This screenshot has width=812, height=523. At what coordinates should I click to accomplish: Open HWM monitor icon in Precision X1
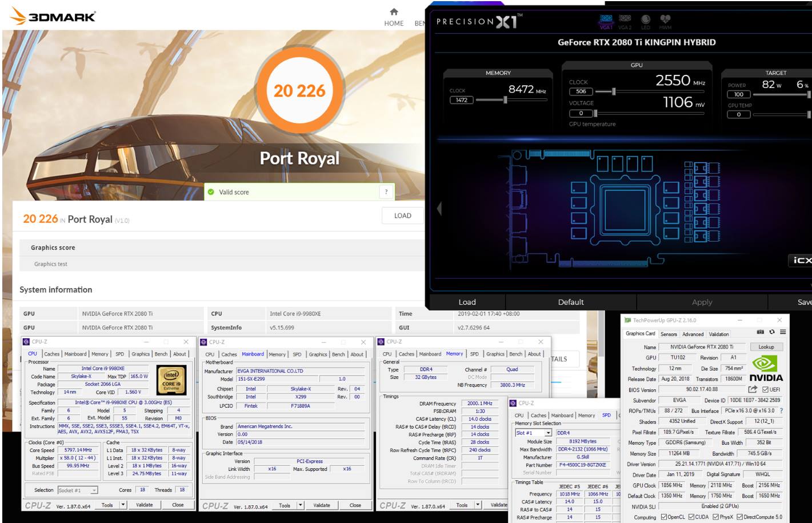tap(665, 21)
